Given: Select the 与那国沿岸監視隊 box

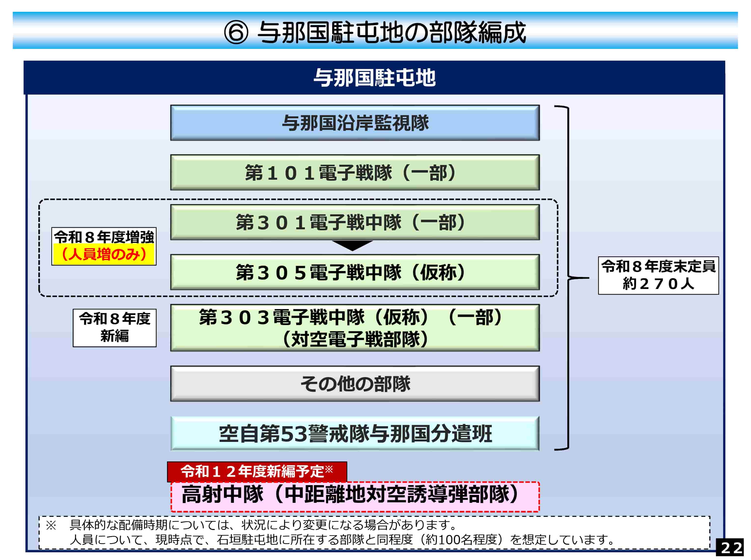Looking at the screenshot, I should click(x=355, y=123).
